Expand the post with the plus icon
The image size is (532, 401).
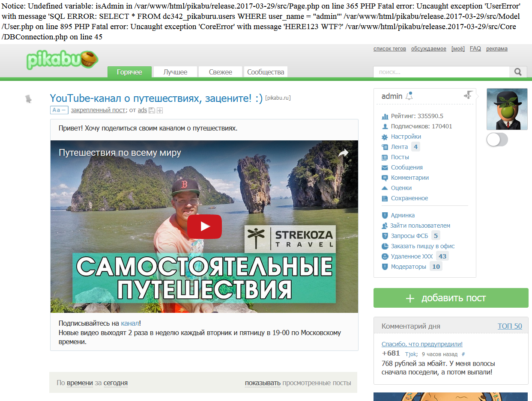[160, 110]
